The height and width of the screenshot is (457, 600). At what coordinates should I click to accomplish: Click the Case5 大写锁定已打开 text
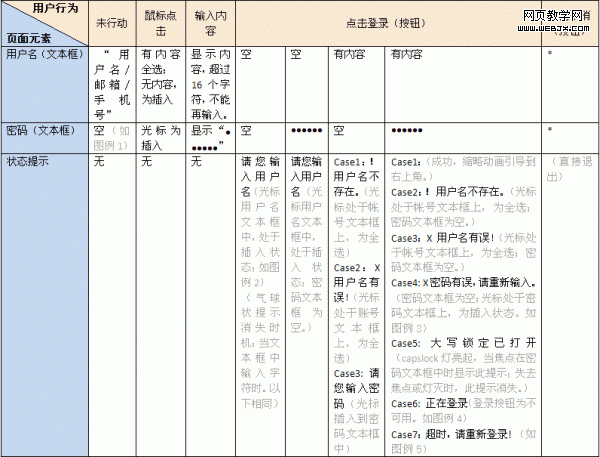pos(467,341)
